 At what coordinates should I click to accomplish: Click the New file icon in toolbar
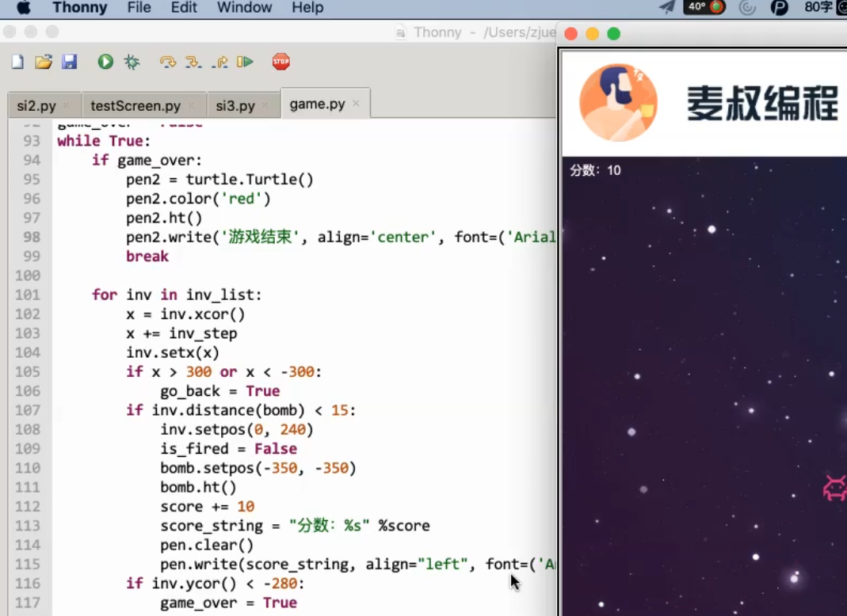17,62
